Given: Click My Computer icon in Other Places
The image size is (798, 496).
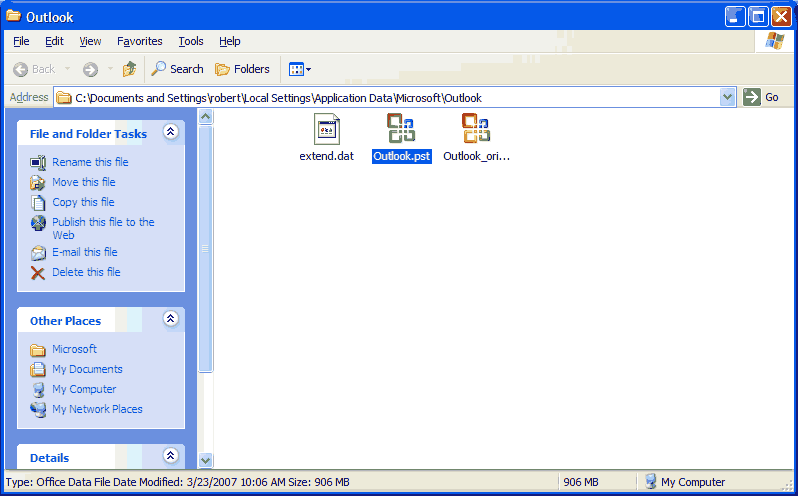Looking at the screenshot, I should pyautogui.click(x=38, y=390).
